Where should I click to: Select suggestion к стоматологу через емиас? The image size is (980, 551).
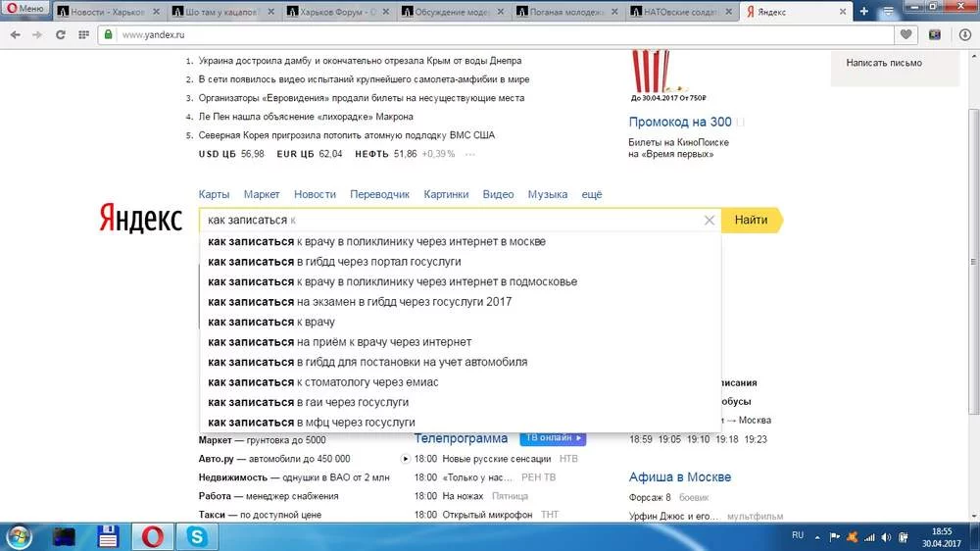[460, 382]
